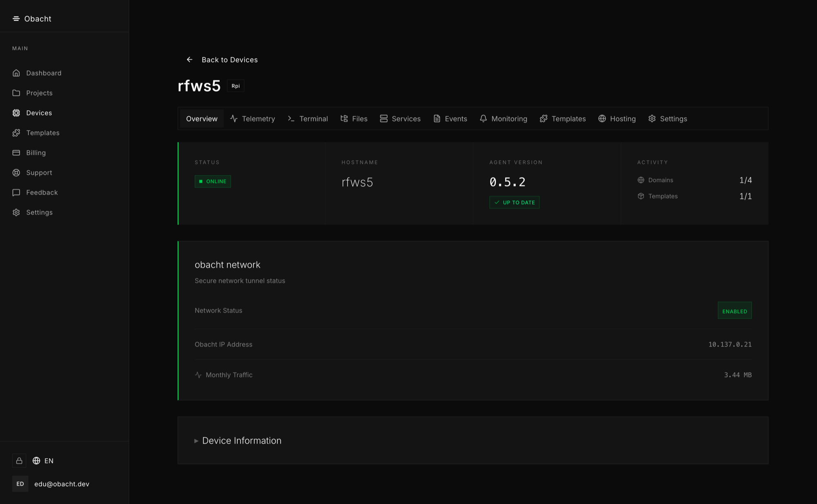
Task: Click the lock icon button at sidebar bottom
Action: (x=19, y=461)
